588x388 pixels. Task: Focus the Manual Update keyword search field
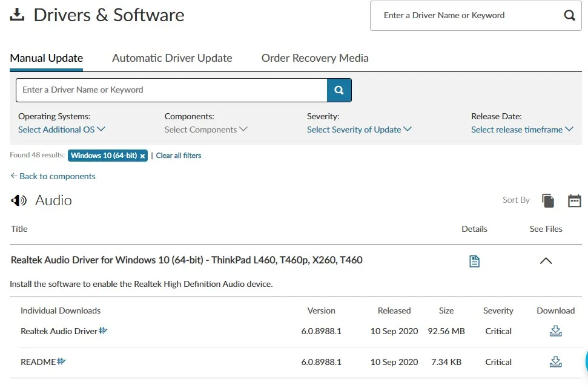[x=171, y=90]
